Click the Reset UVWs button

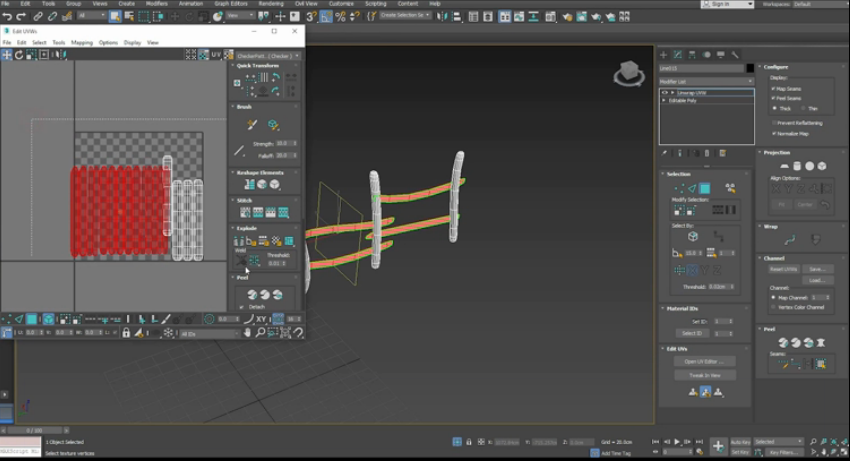783,270
